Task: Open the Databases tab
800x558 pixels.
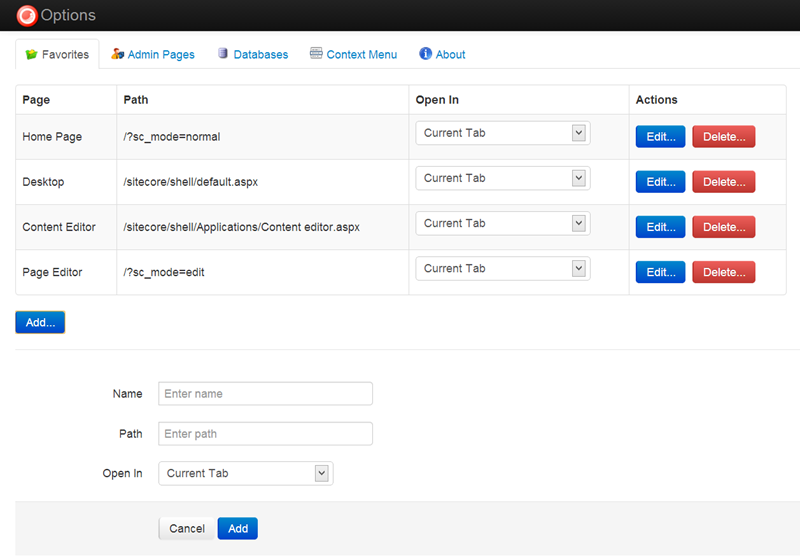Action: [253, 54]
